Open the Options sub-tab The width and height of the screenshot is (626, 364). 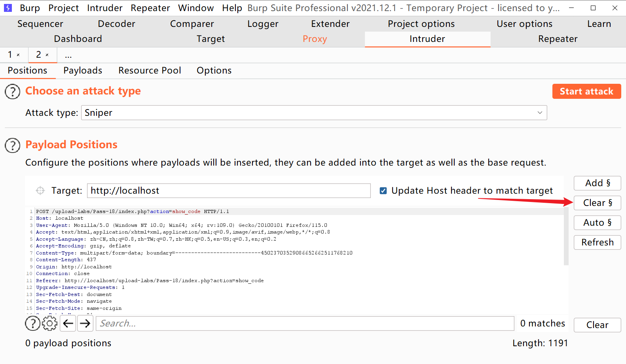click(x=214, y=70)
